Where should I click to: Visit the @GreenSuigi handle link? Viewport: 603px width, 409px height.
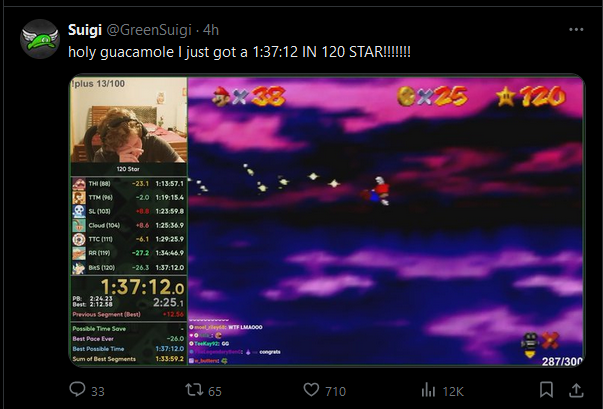pyautogui.click(x=148, y=30)
